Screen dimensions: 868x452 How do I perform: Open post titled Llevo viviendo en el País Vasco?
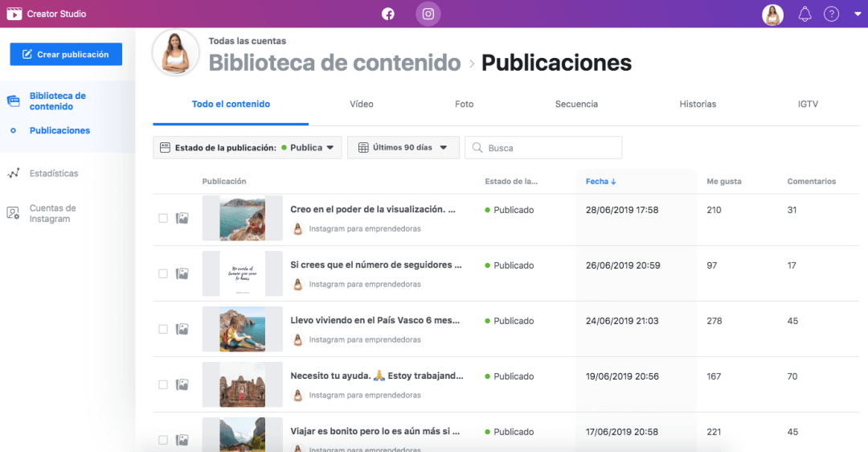[375, 320]
